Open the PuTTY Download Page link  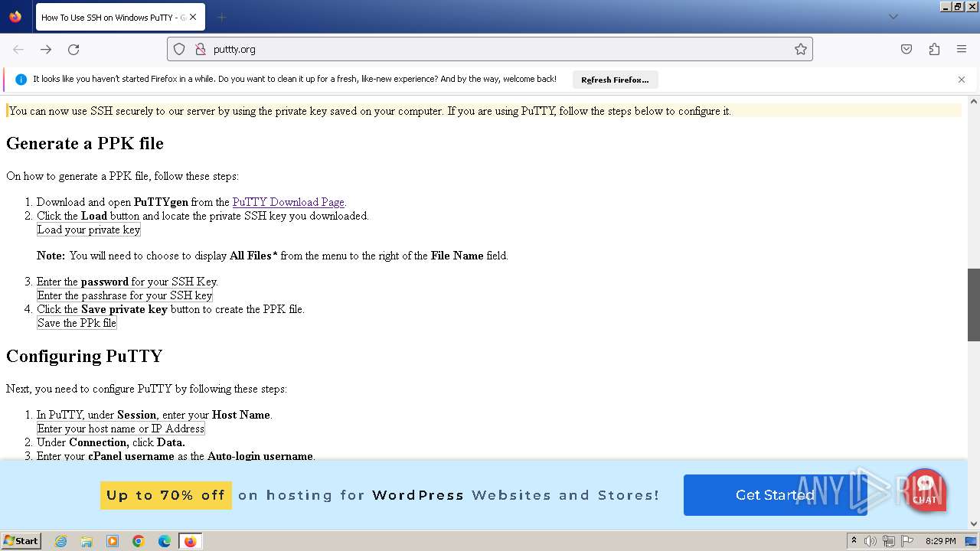(x=289, y=202)
